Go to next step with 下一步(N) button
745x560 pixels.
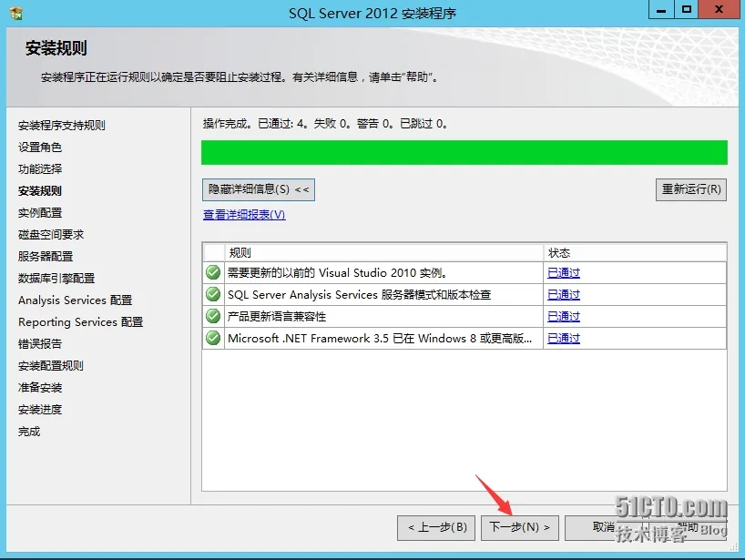coord(520,528)
